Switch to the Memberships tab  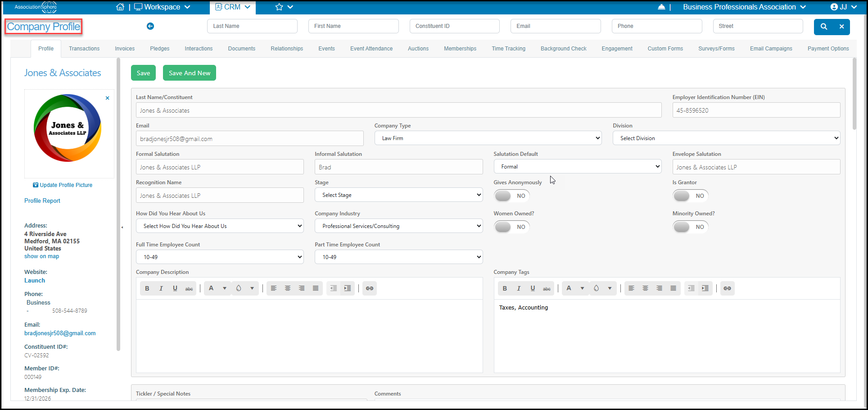click(460, 49)
